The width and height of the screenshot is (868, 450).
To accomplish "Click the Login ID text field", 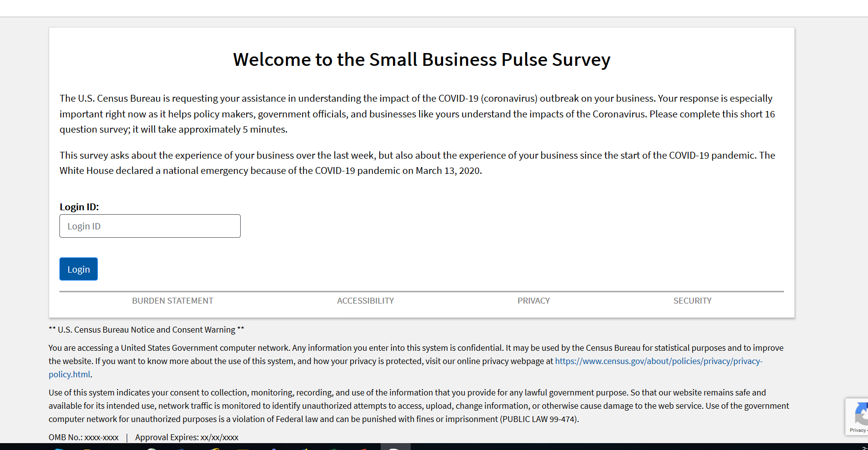I will pyautogui.click(x=150, y=226).
